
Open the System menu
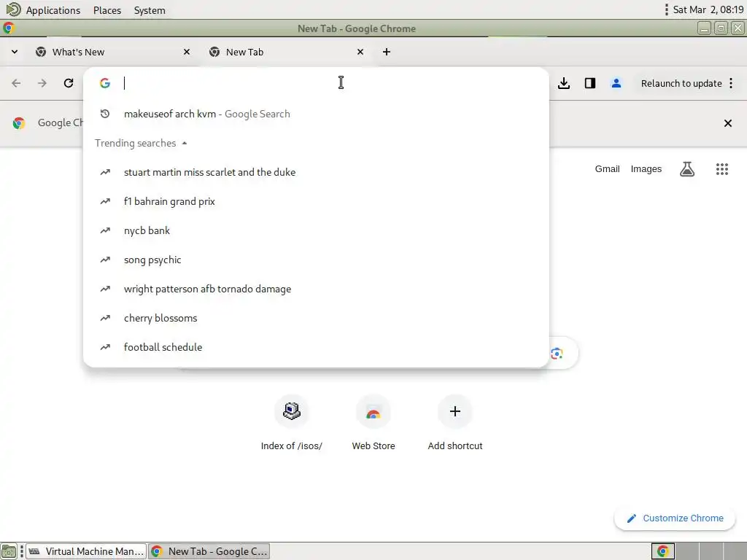point(150,10)
